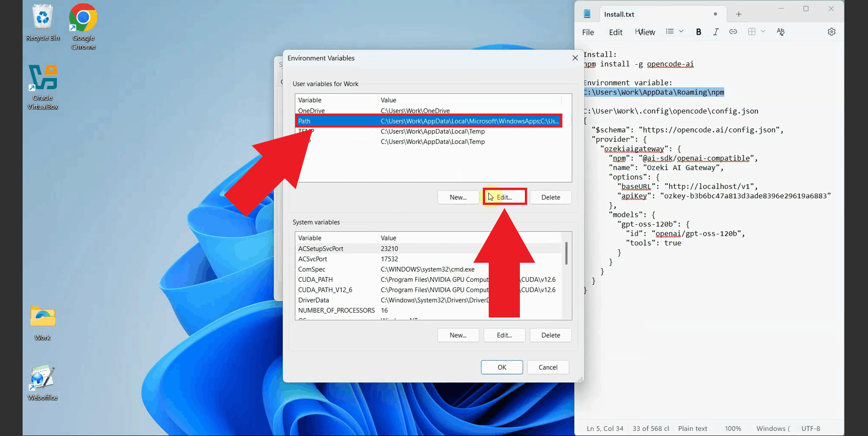Add a new Notepad tab
868x436 pixels.
tap(739, 14)
